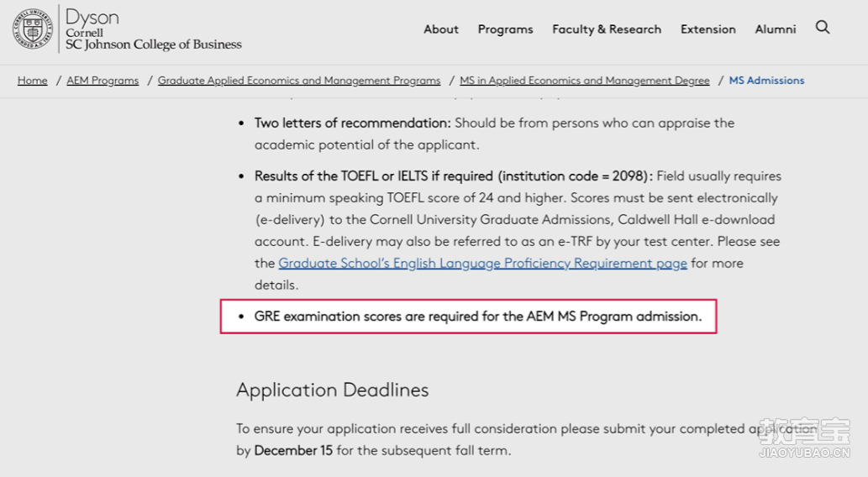868x477 pixels.
Task: Click the watermark logo in bottom-right corner
Action: (x=804, y=437)
